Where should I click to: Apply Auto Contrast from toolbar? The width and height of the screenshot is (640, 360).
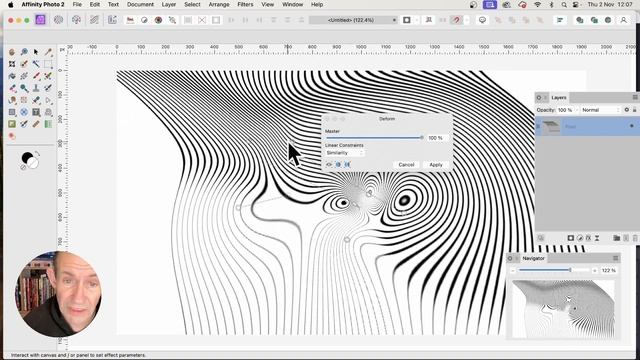[x=144, y=20]
